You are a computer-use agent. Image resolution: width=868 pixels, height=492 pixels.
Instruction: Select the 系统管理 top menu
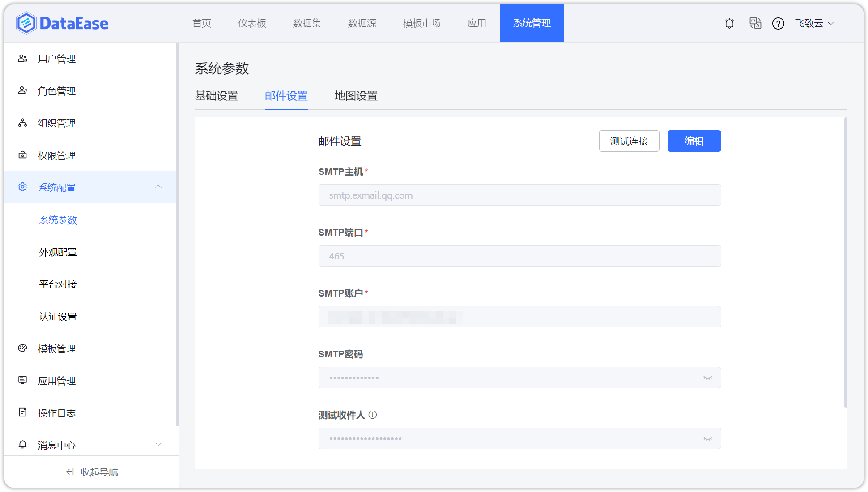pyautogui.click(x=532, y=23)
